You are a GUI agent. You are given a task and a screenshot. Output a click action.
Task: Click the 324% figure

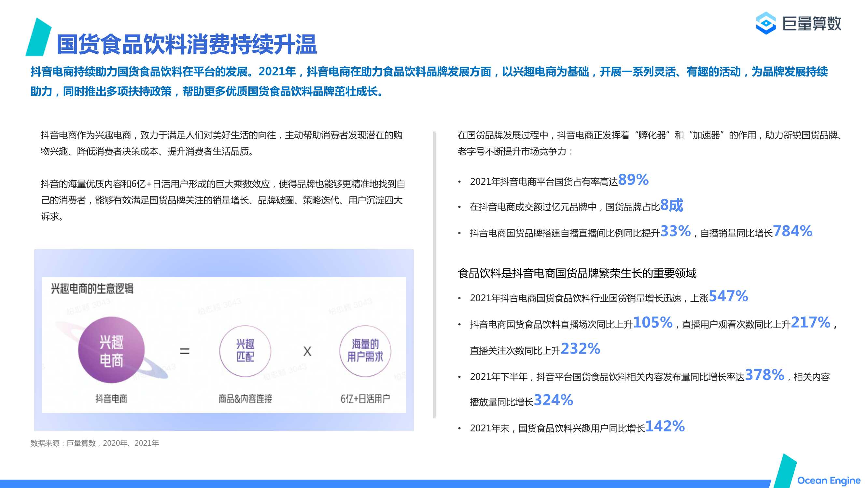(x=553, y=400)
